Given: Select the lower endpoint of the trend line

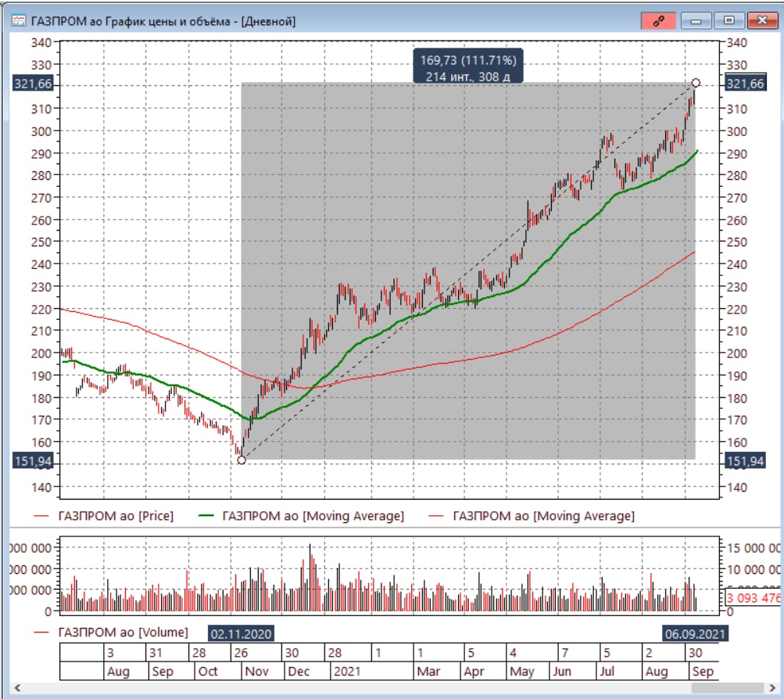Looking at the screenshot, I should click(242, 460).
